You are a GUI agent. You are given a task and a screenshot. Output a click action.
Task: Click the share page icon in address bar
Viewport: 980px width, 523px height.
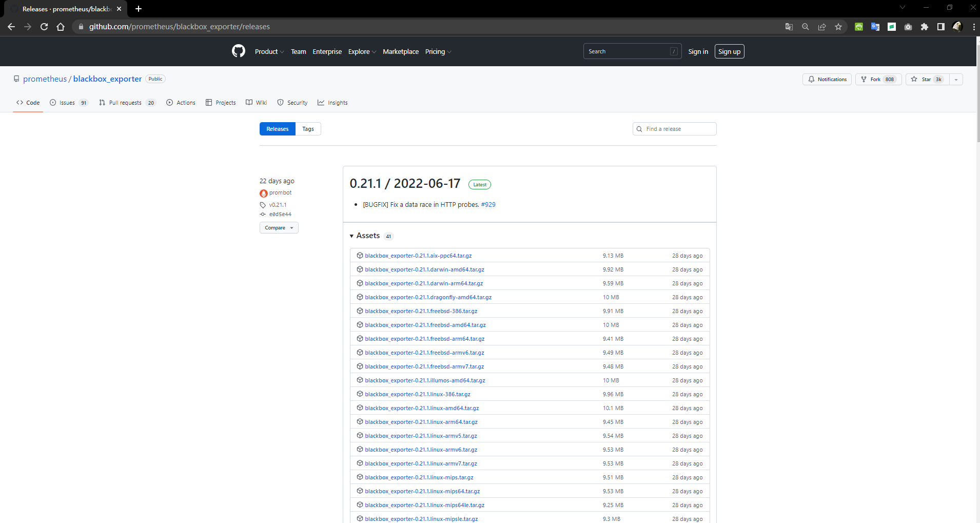(822, 27)
